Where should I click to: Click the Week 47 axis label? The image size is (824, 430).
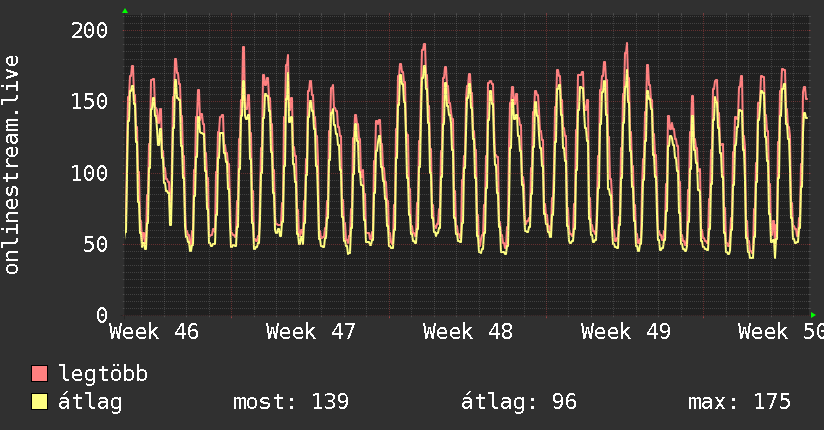[x=311, y=332]
